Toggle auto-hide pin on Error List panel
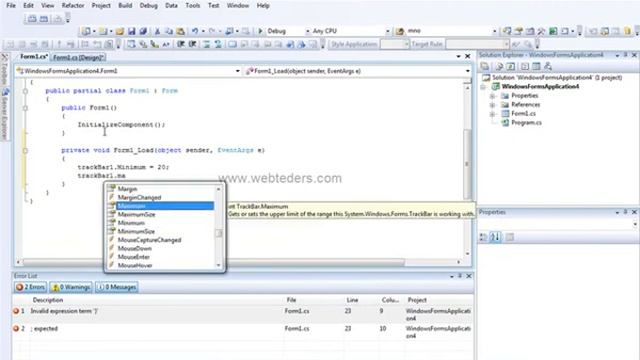Screen dimensions: 640x360 460,276
